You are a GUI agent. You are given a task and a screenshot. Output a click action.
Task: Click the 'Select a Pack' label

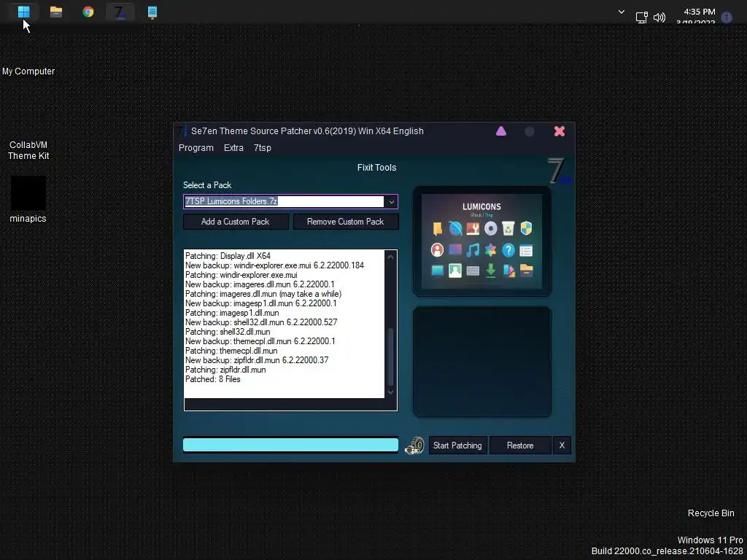pos(207,185)
